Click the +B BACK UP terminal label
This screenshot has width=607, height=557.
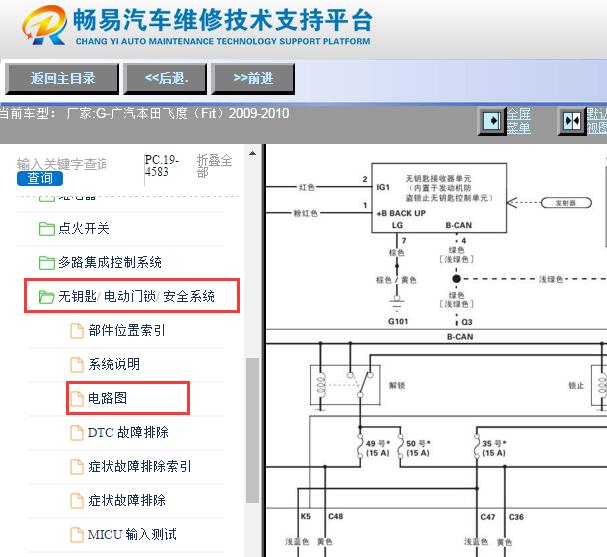click(x=401, y=213)
